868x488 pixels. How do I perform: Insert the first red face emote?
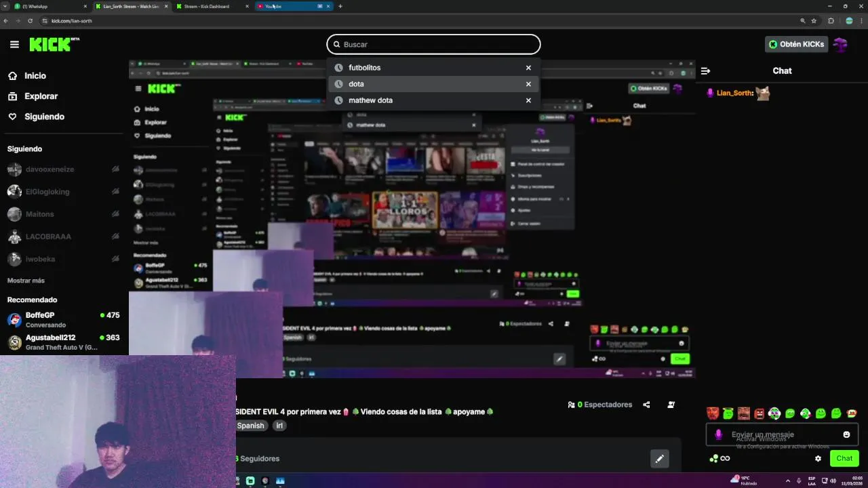(x=712, y=413)
